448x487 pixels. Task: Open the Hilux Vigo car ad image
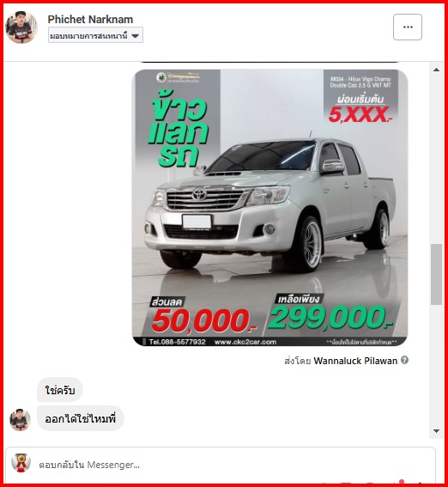(269, 208)
